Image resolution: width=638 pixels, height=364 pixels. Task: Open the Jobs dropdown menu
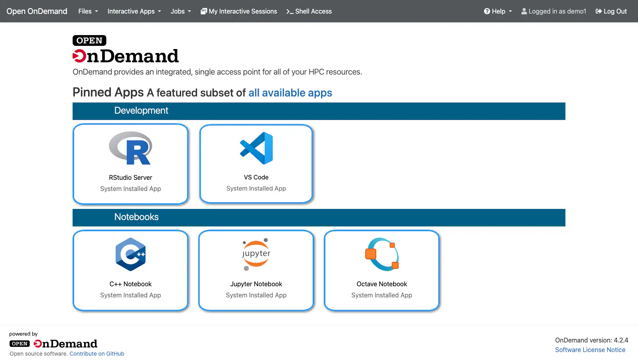pyautogui.click(x=181, y=11)
